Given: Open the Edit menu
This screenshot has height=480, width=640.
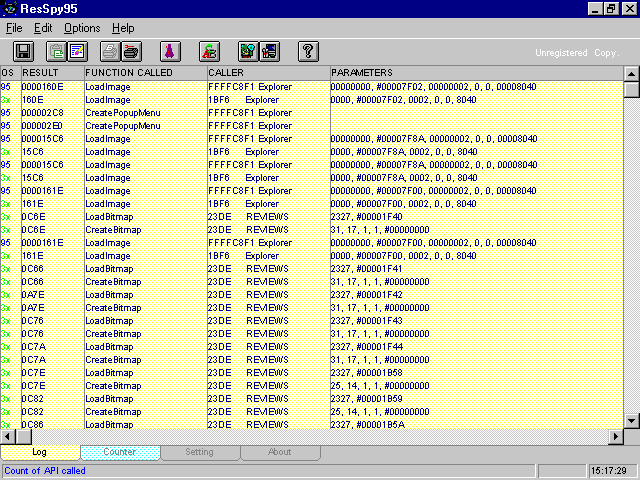Looking at the screenshot, I should pos(44,28).
